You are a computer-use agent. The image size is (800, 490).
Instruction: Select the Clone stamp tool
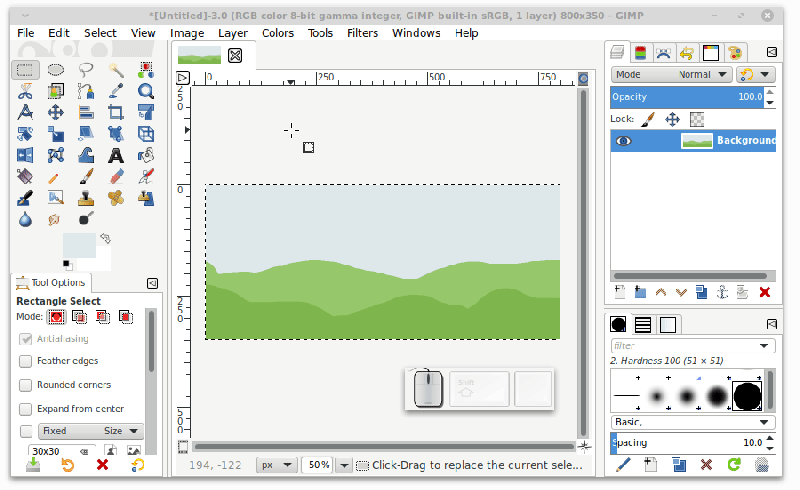(86, 198)
